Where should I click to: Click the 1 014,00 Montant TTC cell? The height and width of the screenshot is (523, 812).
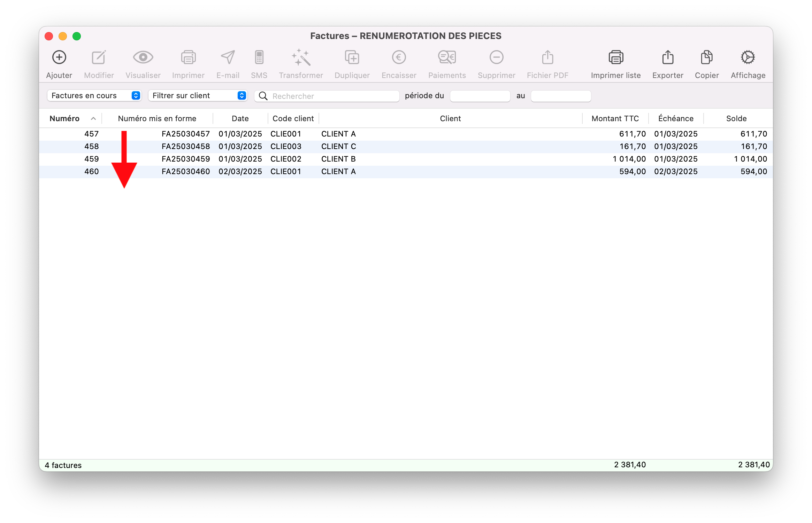629,159
